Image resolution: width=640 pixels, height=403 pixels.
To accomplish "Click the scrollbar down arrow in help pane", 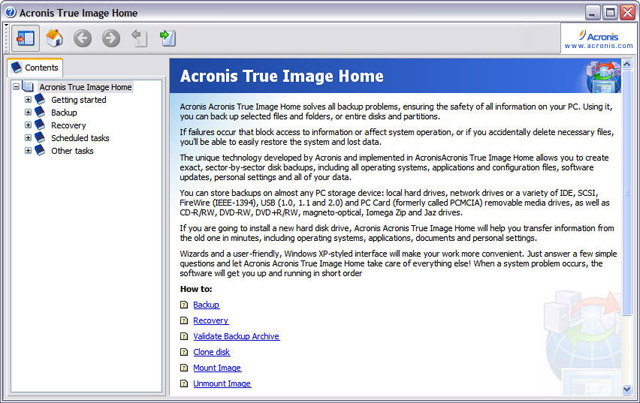I will (627, 390).
